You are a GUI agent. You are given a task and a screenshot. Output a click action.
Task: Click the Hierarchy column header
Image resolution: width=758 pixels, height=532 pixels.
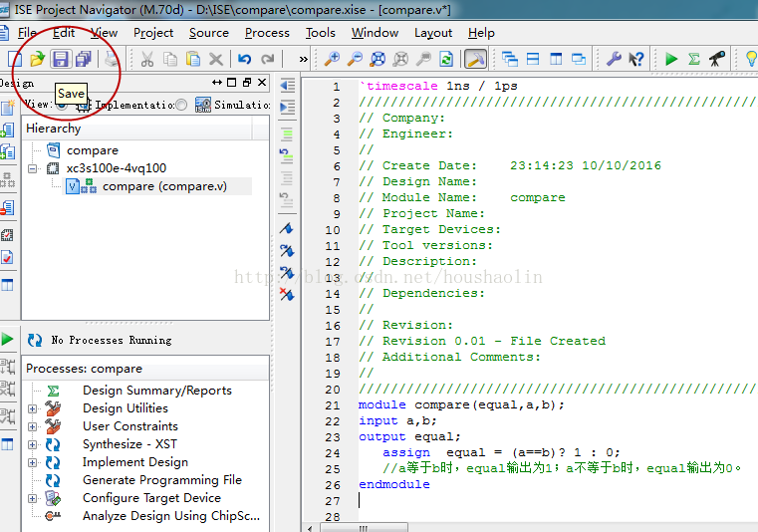click(138, 129)
